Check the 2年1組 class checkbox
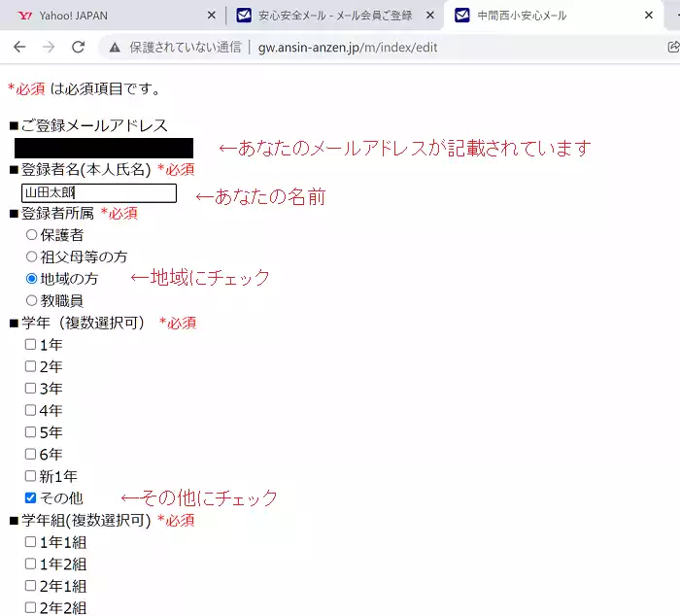This screenshot has width=680, height=616. click(30, 586)
